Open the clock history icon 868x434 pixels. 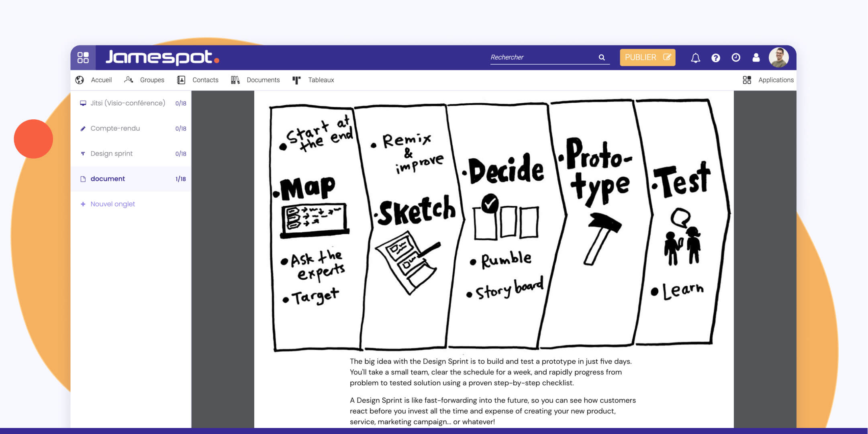(736, 57)
